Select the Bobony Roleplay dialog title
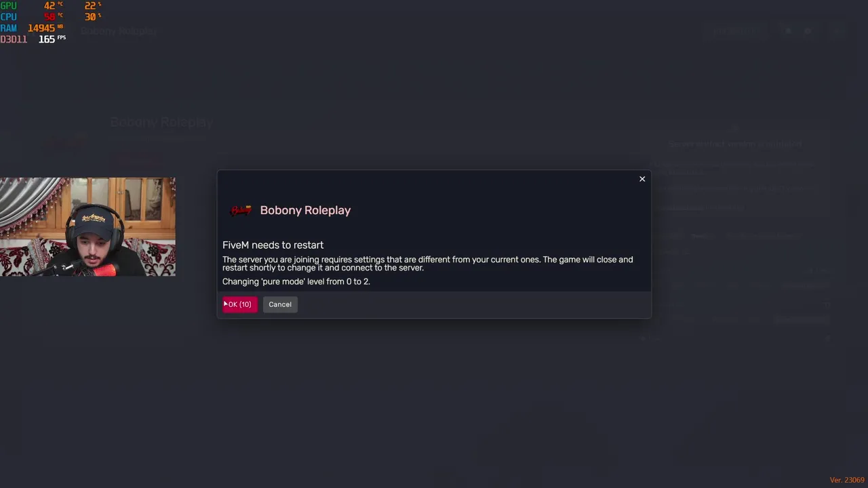This screenshot has width=868, height=488. click(x=305, y=210)
